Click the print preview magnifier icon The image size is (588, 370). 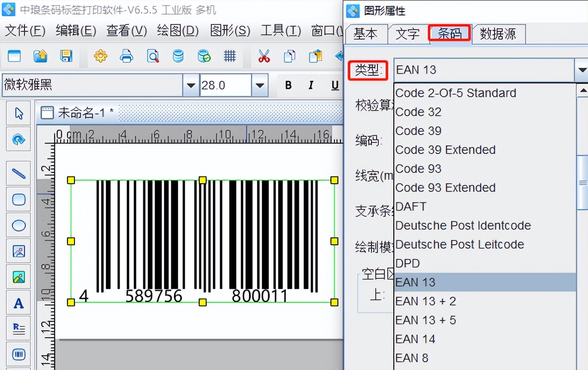[152, 56]
